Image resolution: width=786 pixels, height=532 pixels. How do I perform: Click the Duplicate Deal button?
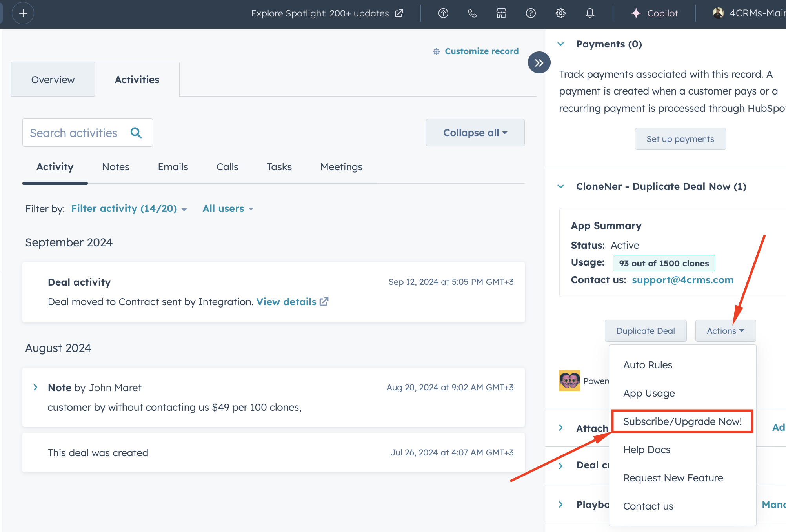tap(646, 331)
